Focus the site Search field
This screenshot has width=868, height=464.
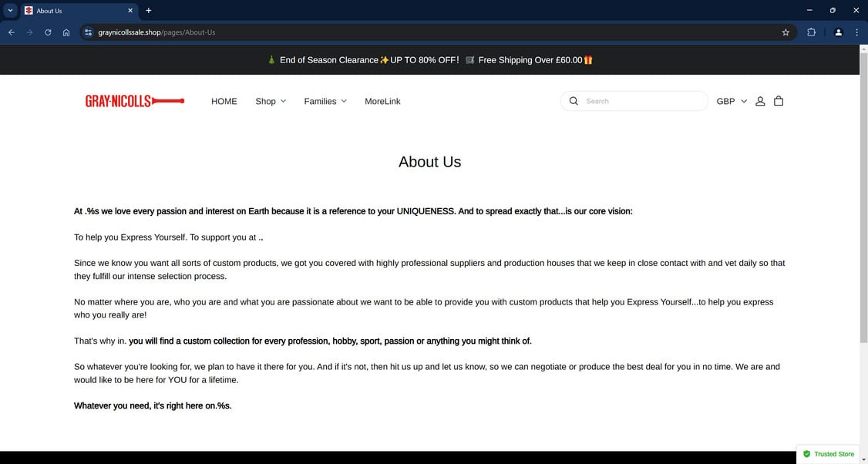634,101
